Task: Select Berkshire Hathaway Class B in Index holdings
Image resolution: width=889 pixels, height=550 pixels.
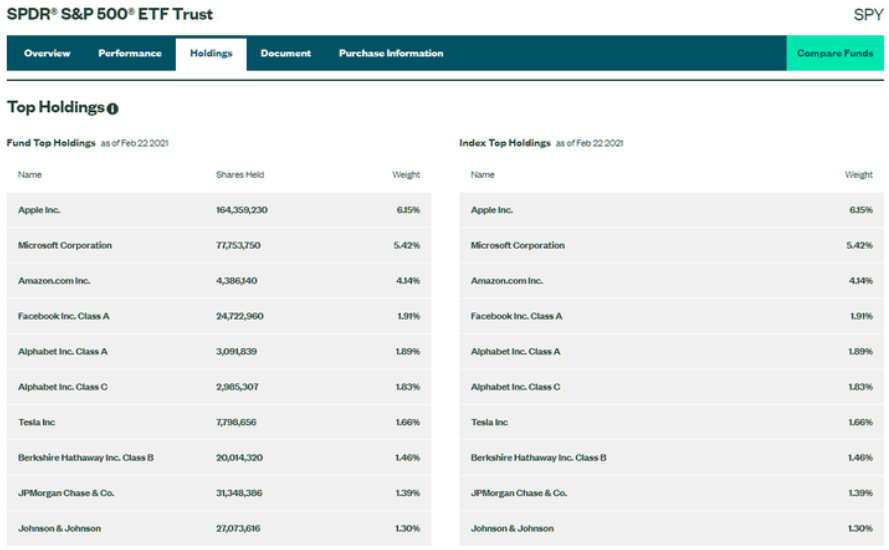Action: point(539,458)
